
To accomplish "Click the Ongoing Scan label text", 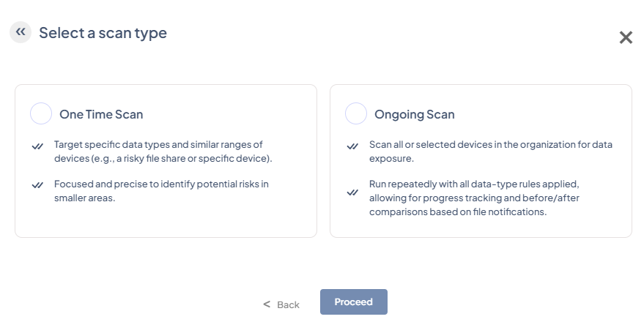I will point(415,114).
